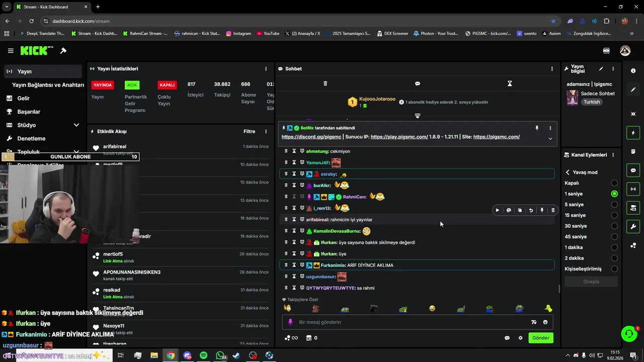Click the lightning bolt icon in right sidebar
The image size is (644, 362).
point(633,133)
